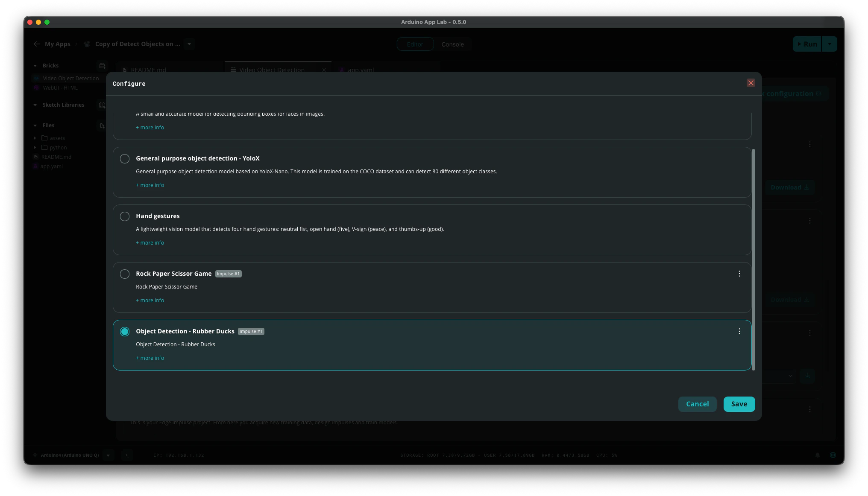
Task: Expand the assets folder in Files
Action: tap(35, 138)
